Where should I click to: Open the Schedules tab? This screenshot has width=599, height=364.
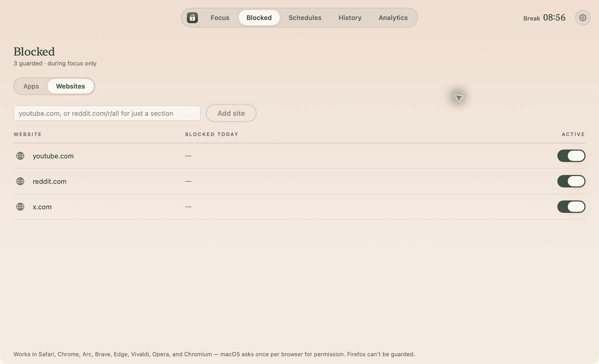305,18
